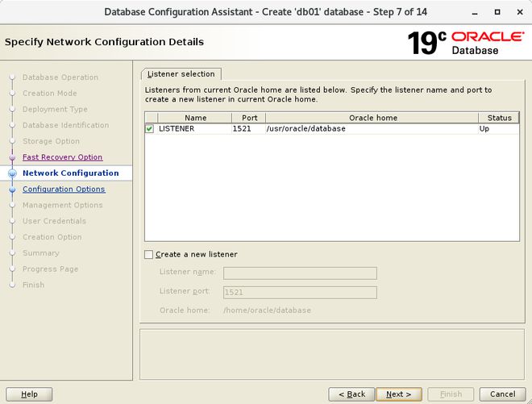Uncheck the LISTENER row checkbox
Screen dimensions: 532x404
tap(149, 129)
